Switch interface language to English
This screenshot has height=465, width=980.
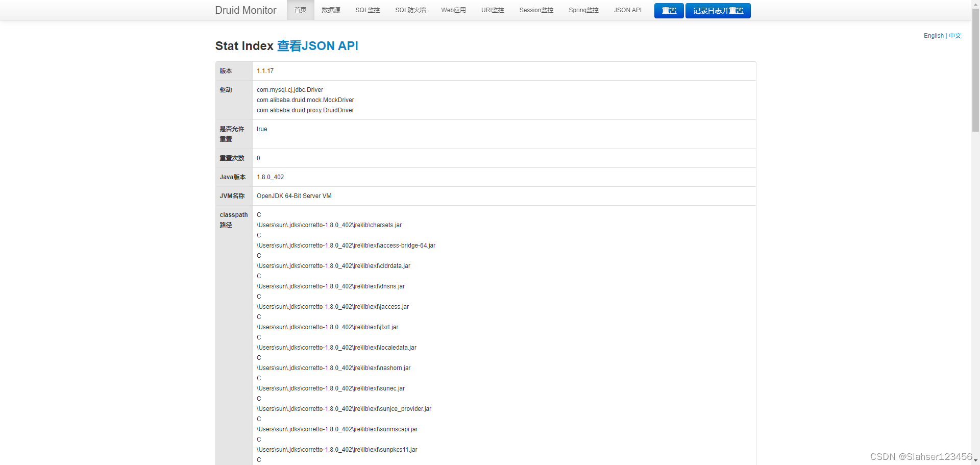[934, 36]
